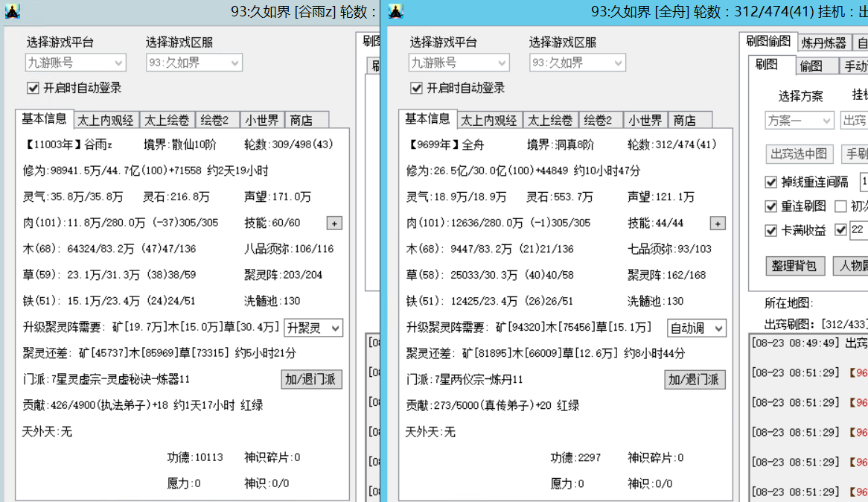This screenshot has height=502, width=868.
Task: Click the 修为:26.5亿/30.0亿 line
Action: pos(523,171)
